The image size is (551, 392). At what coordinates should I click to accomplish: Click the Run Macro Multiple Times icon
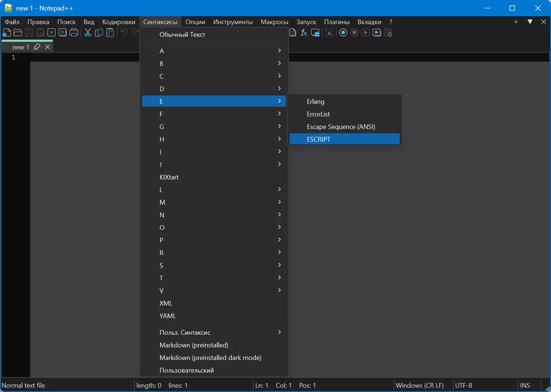pyautogui.click(x=377, y=33)
